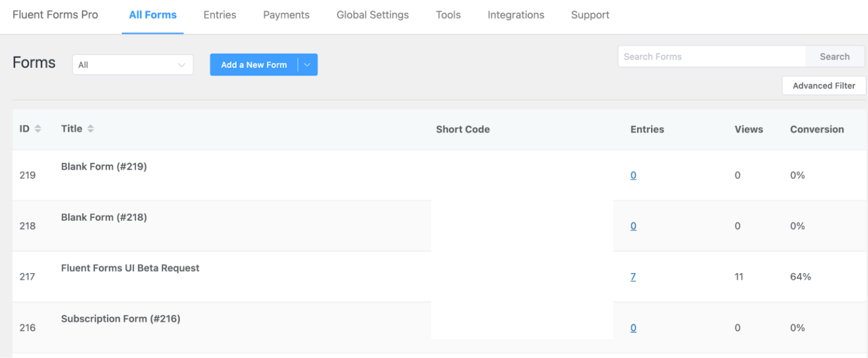868x358 pixels.
Task: Click Add a New Form
Action: 253,64
